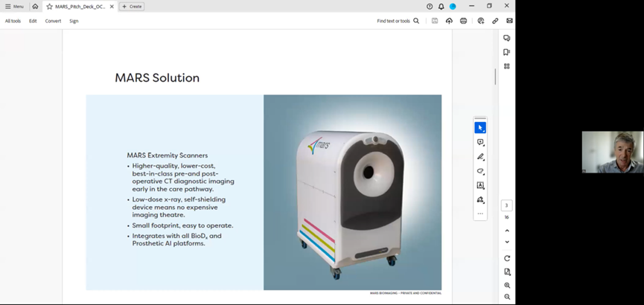Expand more tools ellipsis in floating toolbar

click(480, 213)
